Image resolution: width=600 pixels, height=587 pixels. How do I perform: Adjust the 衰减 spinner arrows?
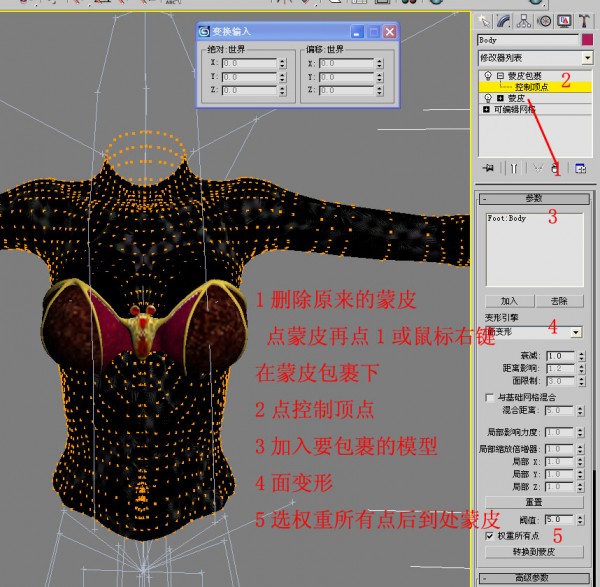coord(582,356)
